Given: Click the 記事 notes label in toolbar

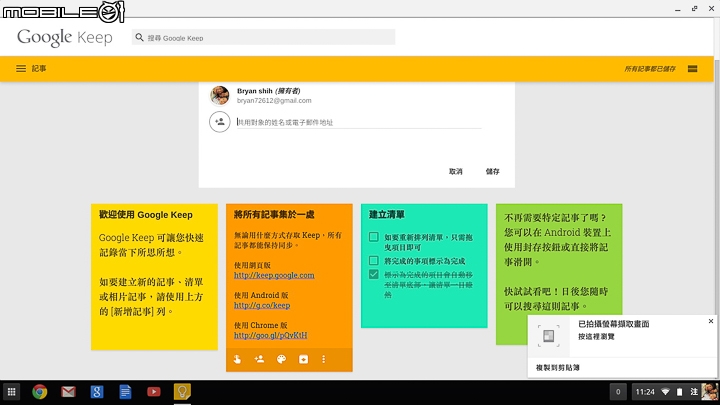Looking at the screenshot, I should point(39,68).
